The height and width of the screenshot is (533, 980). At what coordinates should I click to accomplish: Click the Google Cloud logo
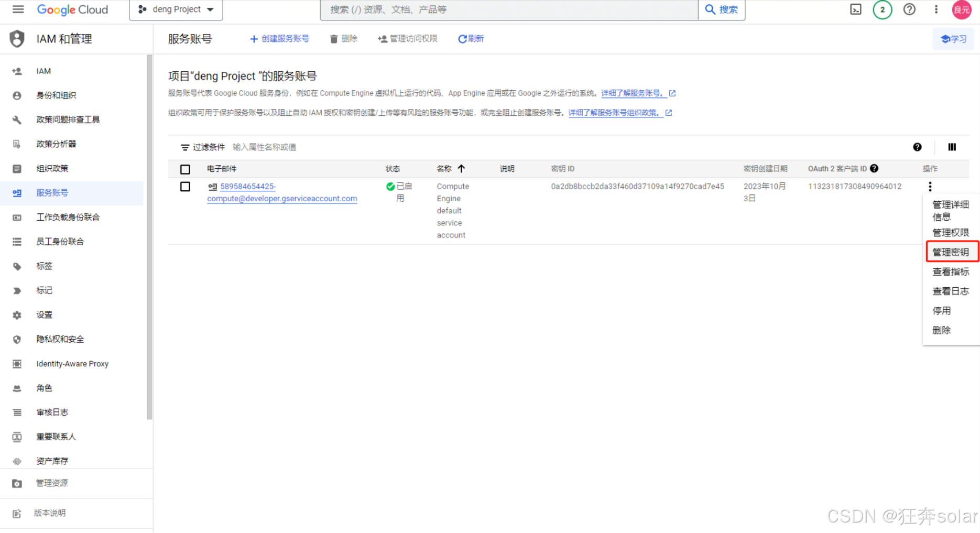[72, 9]
